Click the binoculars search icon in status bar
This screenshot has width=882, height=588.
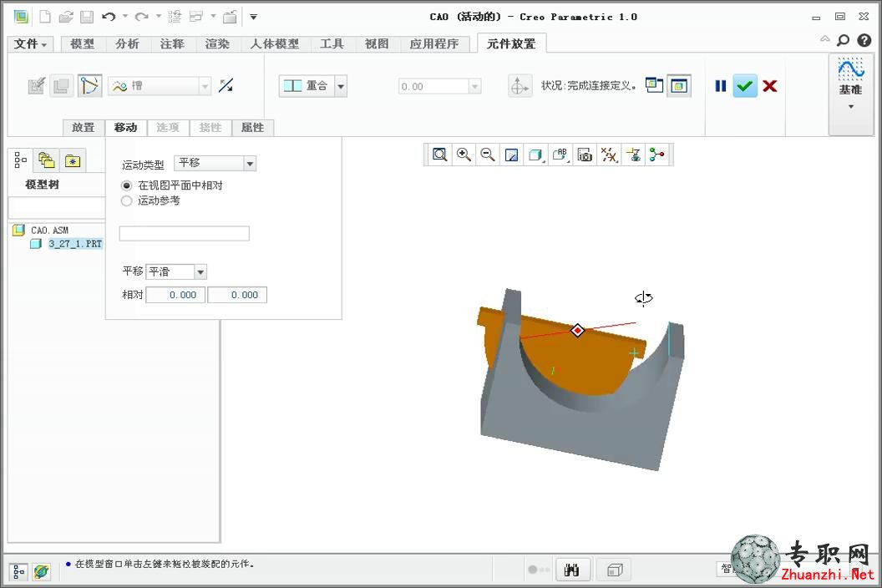[572, 570]
